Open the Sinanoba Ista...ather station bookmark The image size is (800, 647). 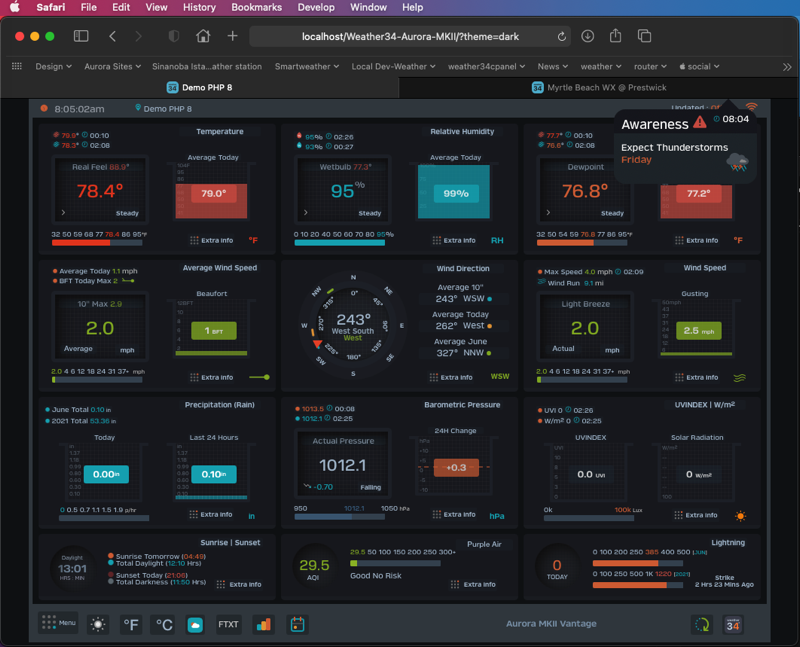[x=207, y=66]
